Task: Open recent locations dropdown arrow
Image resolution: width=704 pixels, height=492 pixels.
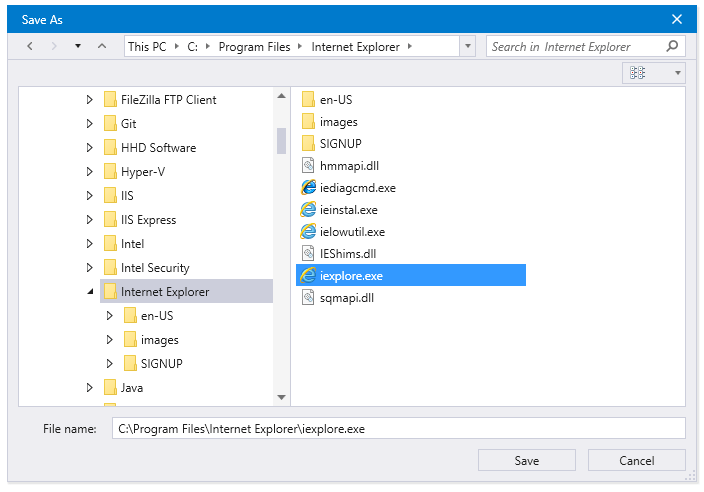Action: point(78,46)
